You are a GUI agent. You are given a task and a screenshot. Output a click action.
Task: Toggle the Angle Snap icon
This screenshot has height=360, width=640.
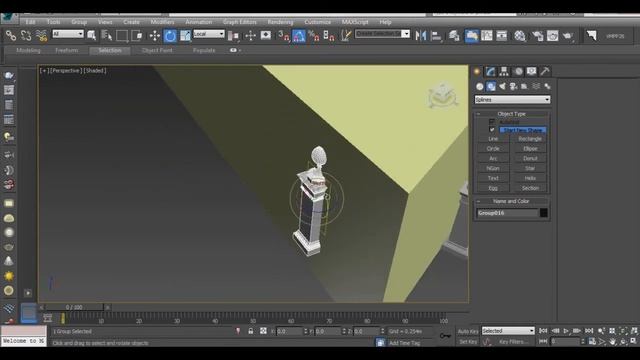pyautogui.click(x=298, y=36)
